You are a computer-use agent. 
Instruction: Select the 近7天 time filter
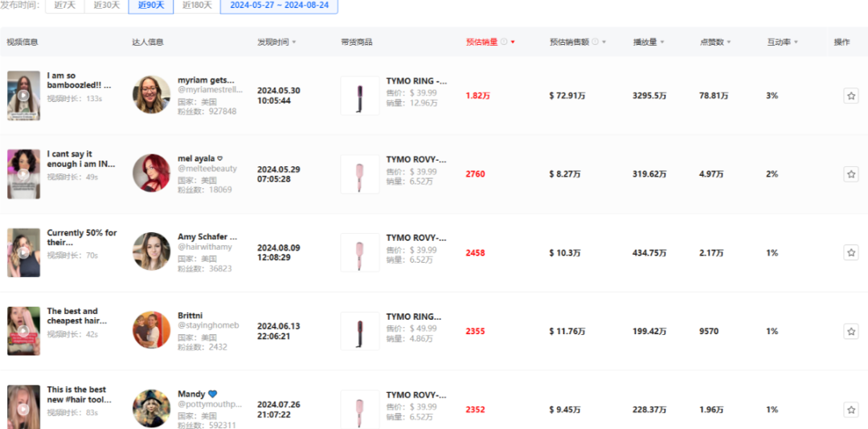64,6
